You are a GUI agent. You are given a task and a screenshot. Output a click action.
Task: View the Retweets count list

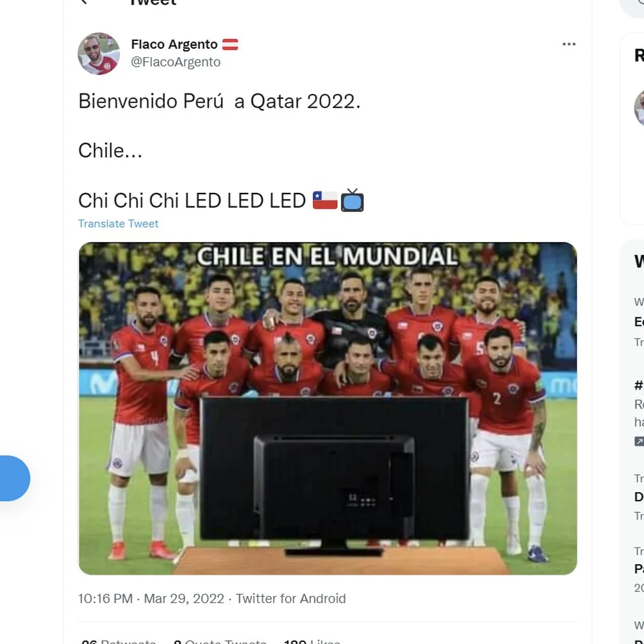(119, 641)
